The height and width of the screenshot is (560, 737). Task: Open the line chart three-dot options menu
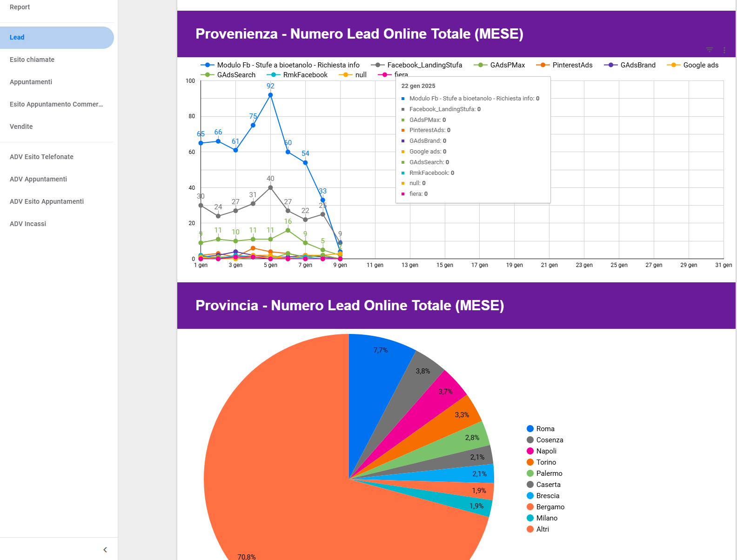pyautogui.click(x=724, y=50)
